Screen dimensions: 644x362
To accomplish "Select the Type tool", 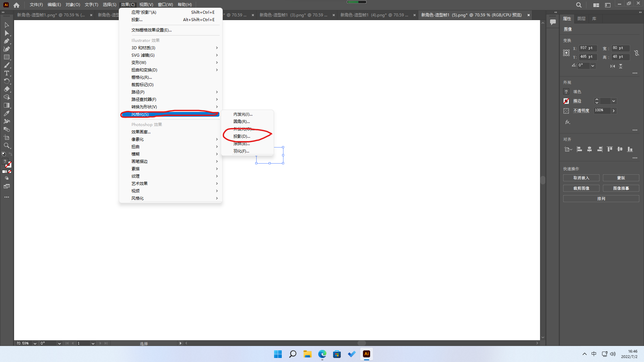I will point(6,73).
